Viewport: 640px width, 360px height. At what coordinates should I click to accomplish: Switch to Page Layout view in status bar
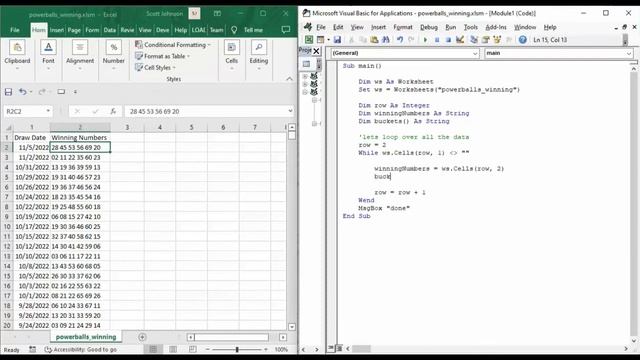(173, 349)
